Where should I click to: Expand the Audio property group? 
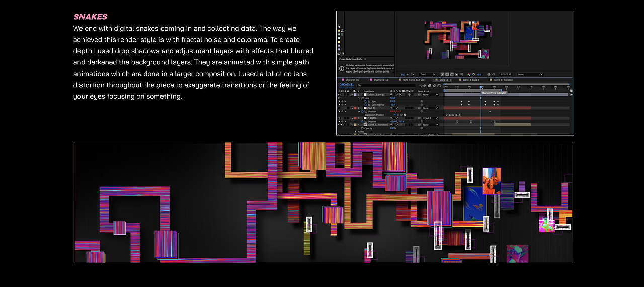(355, 132)
